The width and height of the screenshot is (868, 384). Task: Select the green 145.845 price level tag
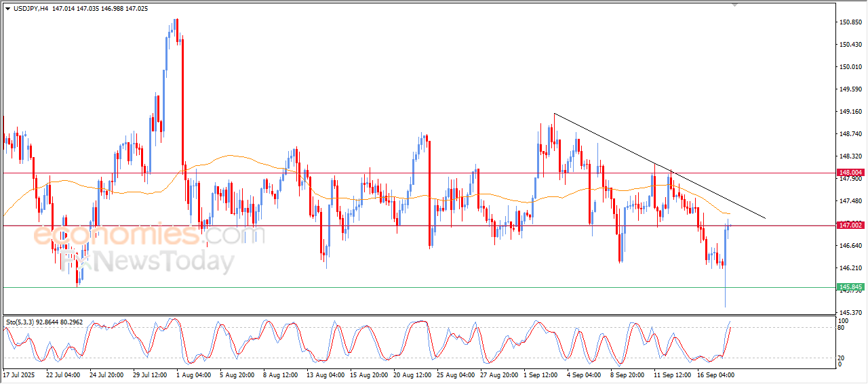pyautogui.click(x=850, y=287)
